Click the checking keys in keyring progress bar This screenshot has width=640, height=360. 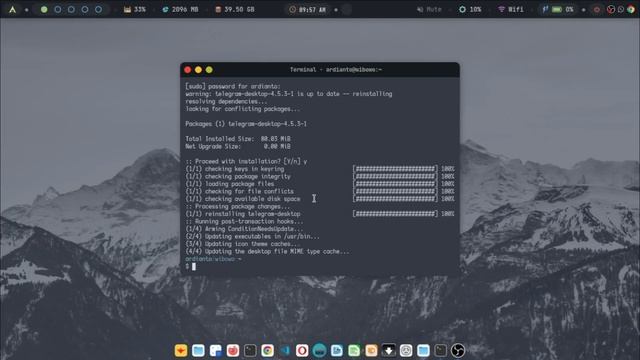point(395,169)
